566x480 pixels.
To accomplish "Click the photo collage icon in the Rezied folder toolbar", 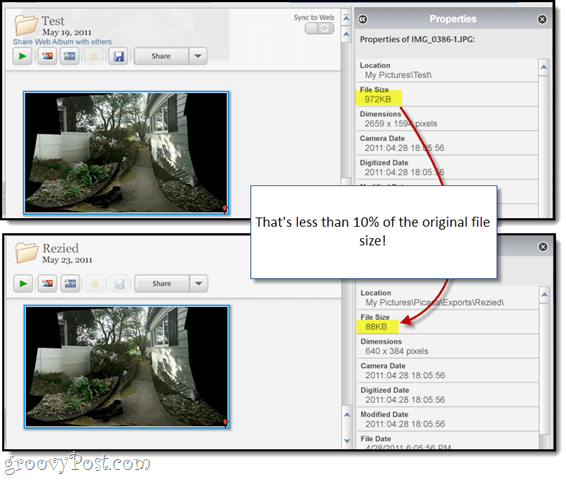I will [48, 283].
